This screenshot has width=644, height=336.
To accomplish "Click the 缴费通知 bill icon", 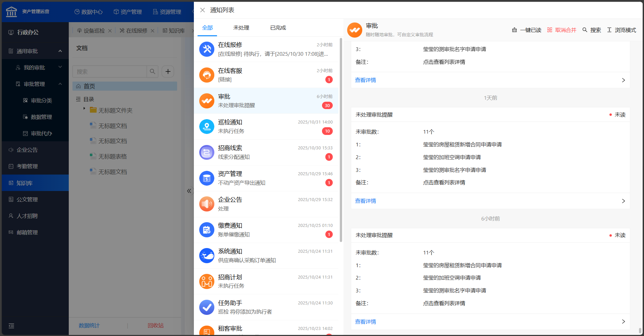I will pyautogui.click(x=207, y=230).
